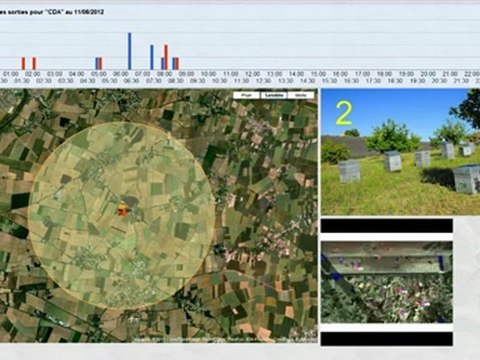Image resolution: width=480 pixels, height=360 pixels.
Task: Click the 03:00 time axis label
Action: point(55,74)
